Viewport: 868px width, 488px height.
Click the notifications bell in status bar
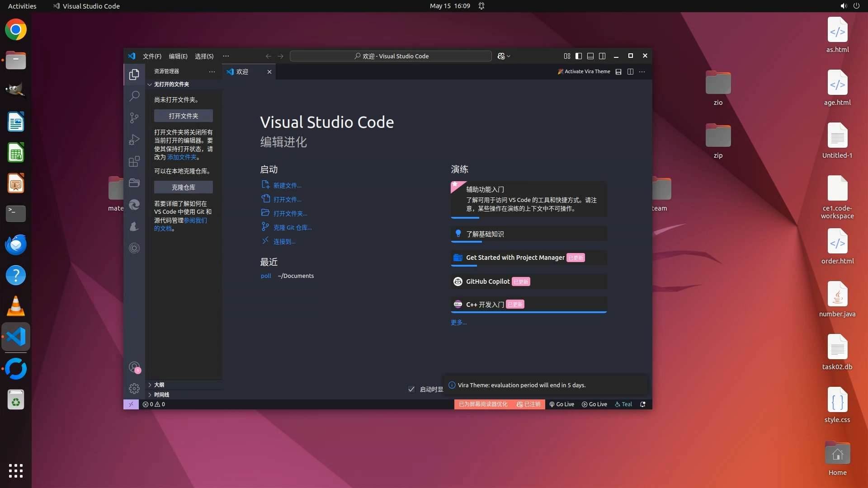coord(642,404)
